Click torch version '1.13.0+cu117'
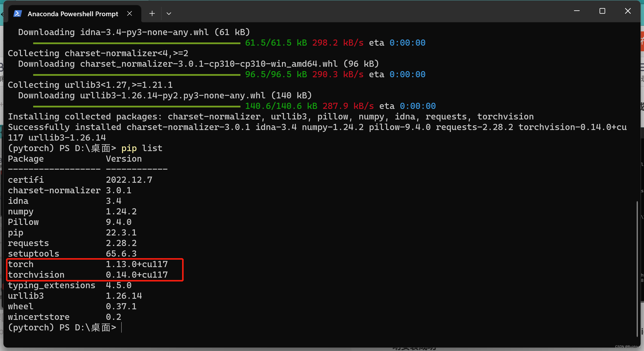 tap(137, 264)
